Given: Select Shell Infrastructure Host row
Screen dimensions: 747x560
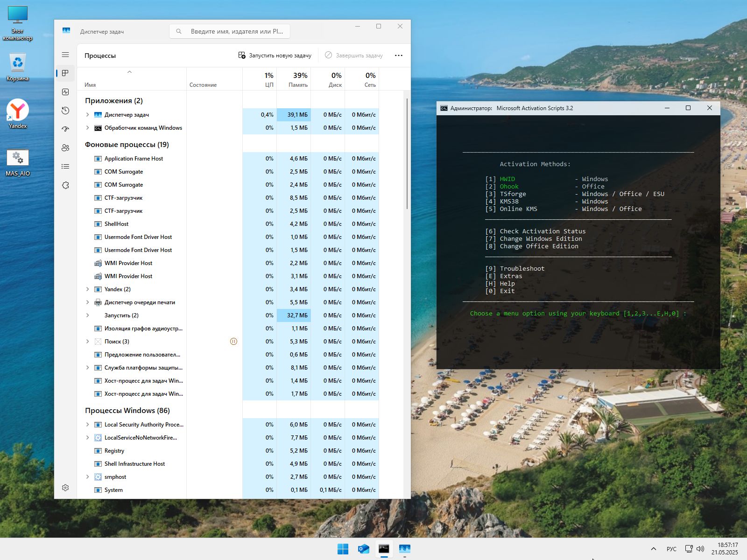Looking at the screenshot, I should pyautogui.click(x=228, y=464).
